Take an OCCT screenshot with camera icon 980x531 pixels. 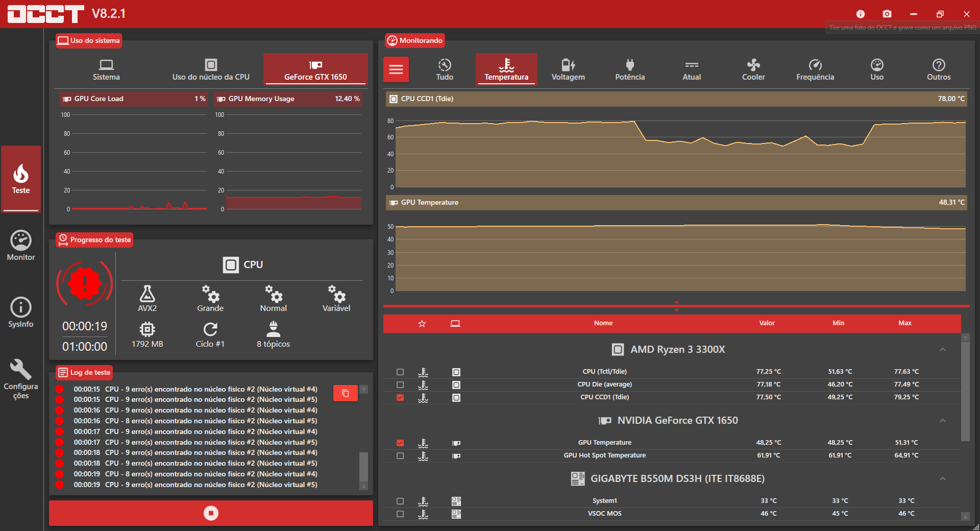coord(887,14)
